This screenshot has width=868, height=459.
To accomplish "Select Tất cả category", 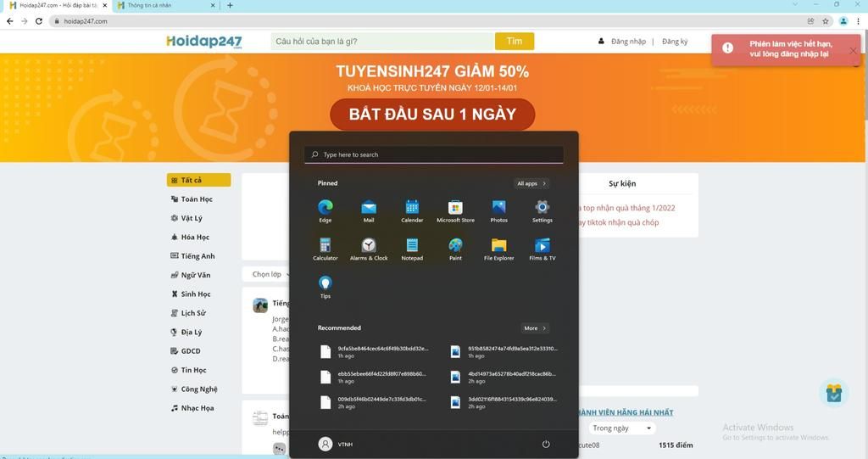I will click(x=198, y=180).
